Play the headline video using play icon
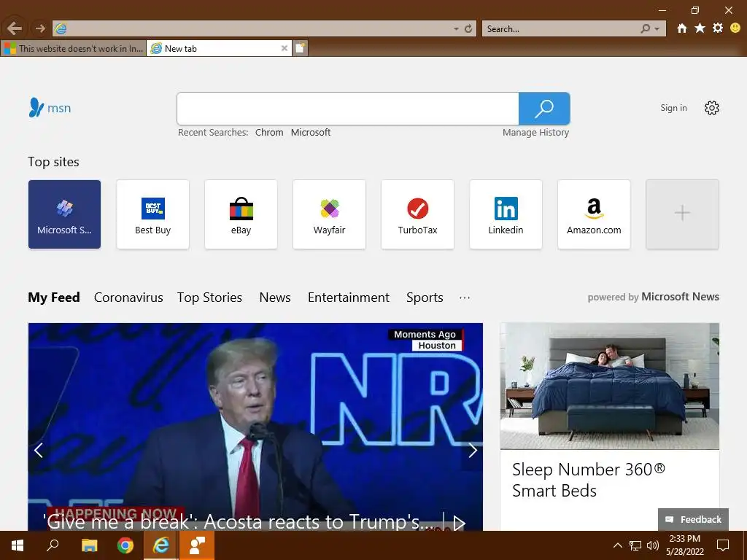 [459, 523]
